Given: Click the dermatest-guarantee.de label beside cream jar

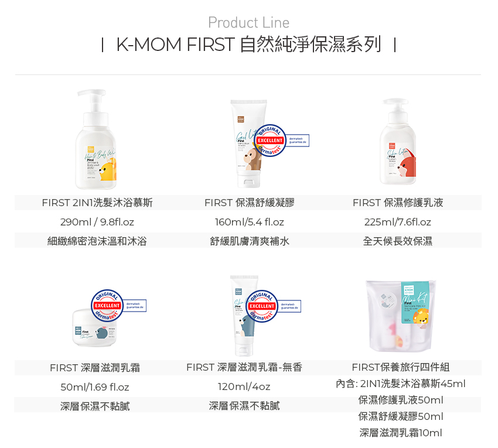Looking at the screenshot, I should tap(135, 306).
